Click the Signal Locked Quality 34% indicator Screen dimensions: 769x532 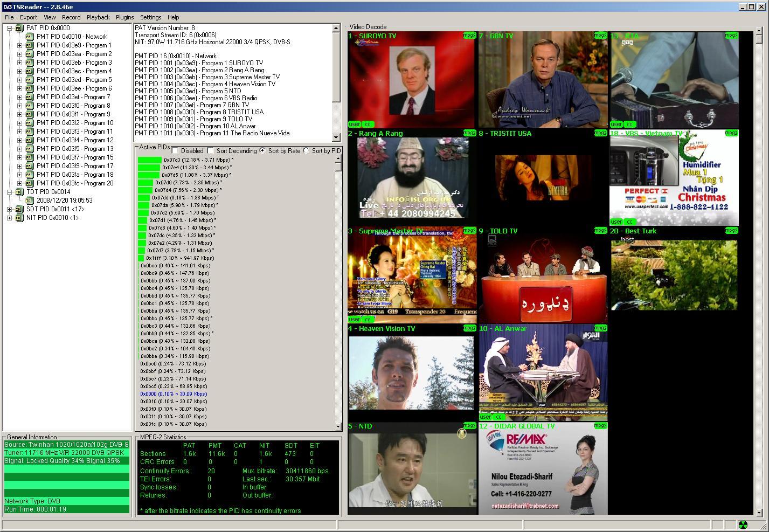[67, 461]
